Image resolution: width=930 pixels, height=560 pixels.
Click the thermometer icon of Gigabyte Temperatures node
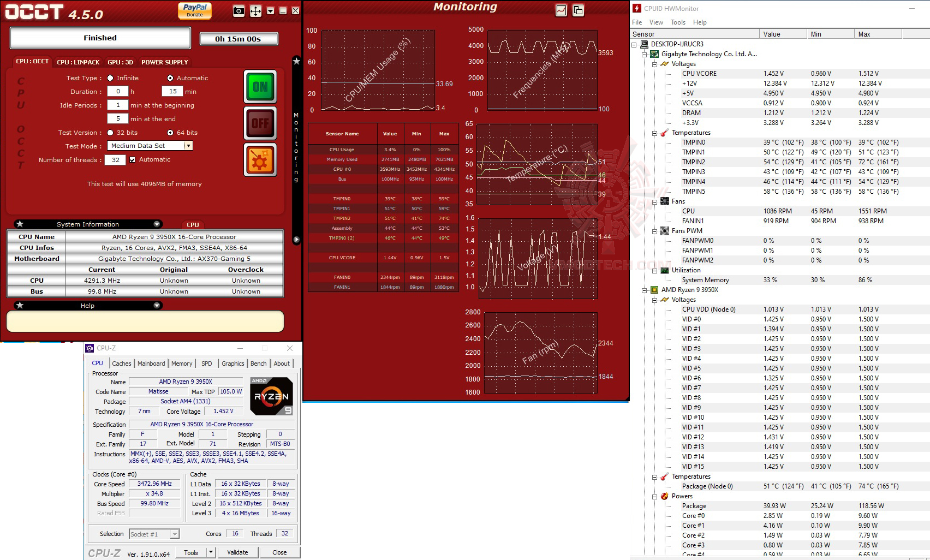[x=664, y=133]
